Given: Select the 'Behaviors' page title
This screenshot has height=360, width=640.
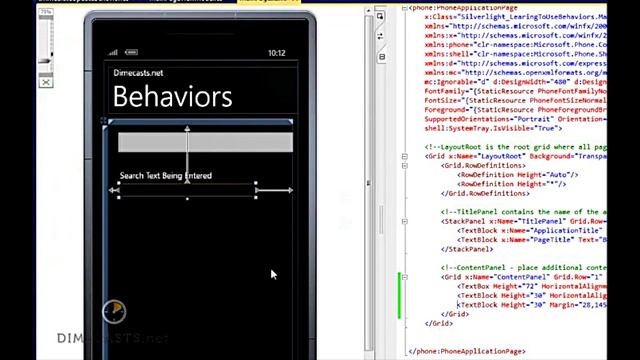Looking at the screenshot, I should point(172,97).
